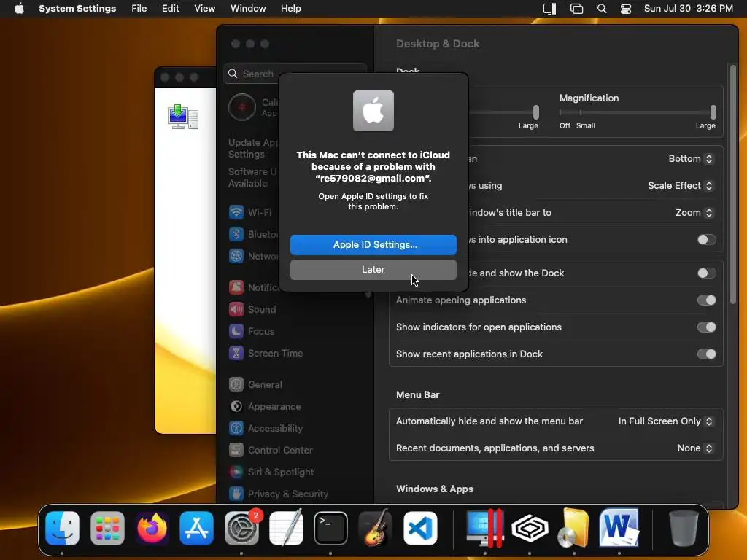Screen dimensions: 747x560
Task: Toggle Automatically hide and show the Dock
Action: pyautogui.click(x=706, y=273)
